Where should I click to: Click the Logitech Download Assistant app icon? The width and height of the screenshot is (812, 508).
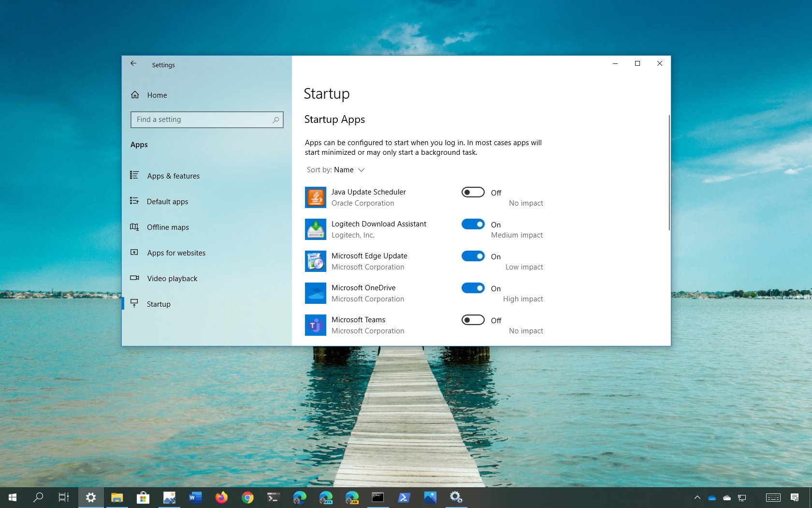click(x=316, y=229)
